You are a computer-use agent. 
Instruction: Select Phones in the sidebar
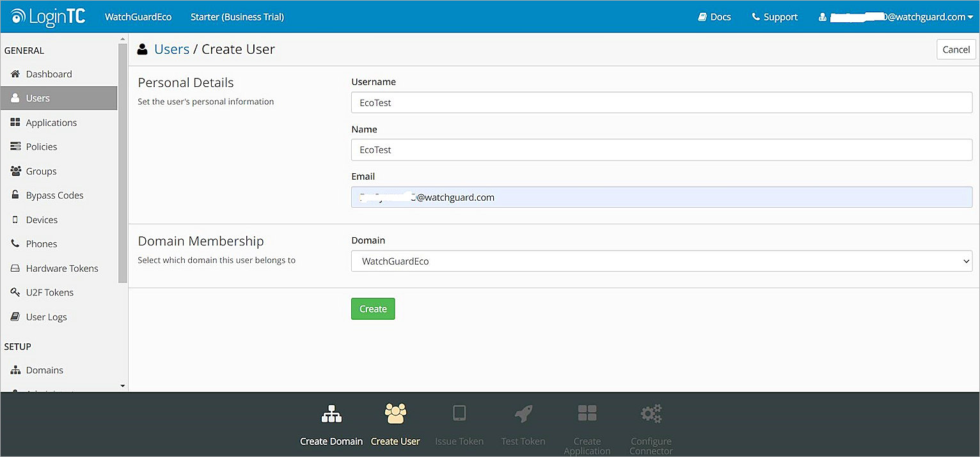(x=42, y=244)
